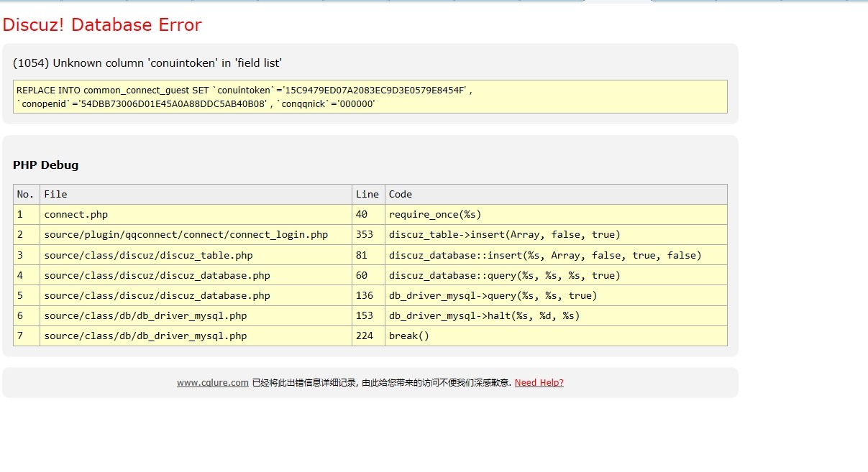868x472 pixels.
Task: Click the require_once(%s) code cell
Action: 435,214
